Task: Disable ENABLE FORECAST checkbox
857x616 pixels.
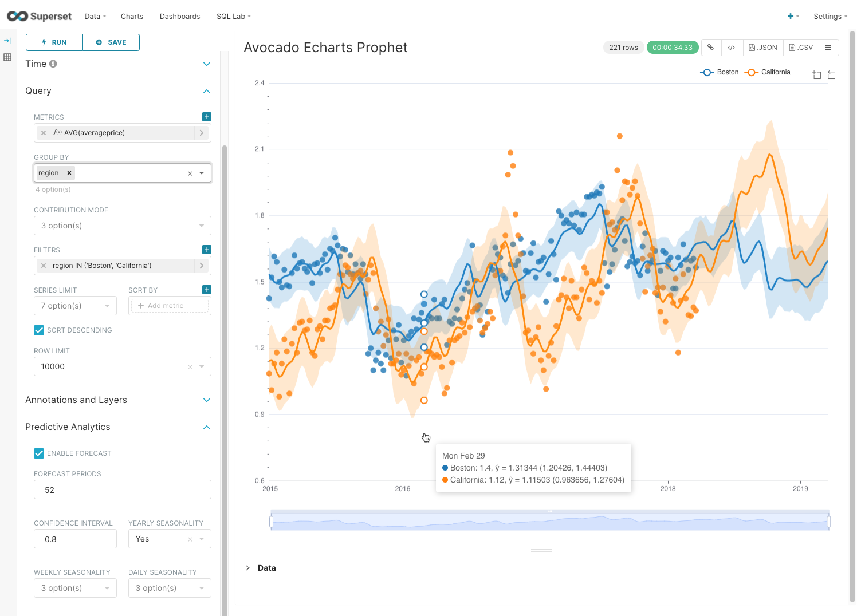Action: tap(38, 453)
